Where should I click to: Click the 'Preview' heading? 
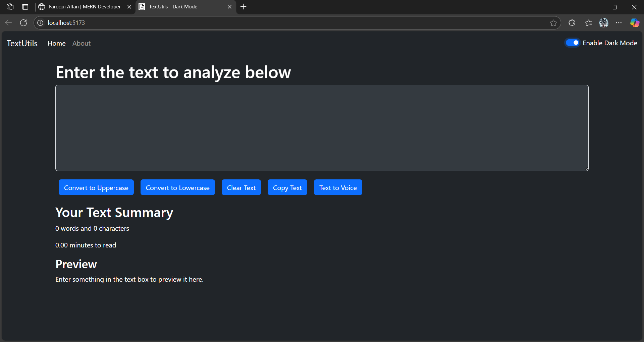coord(76,264)
